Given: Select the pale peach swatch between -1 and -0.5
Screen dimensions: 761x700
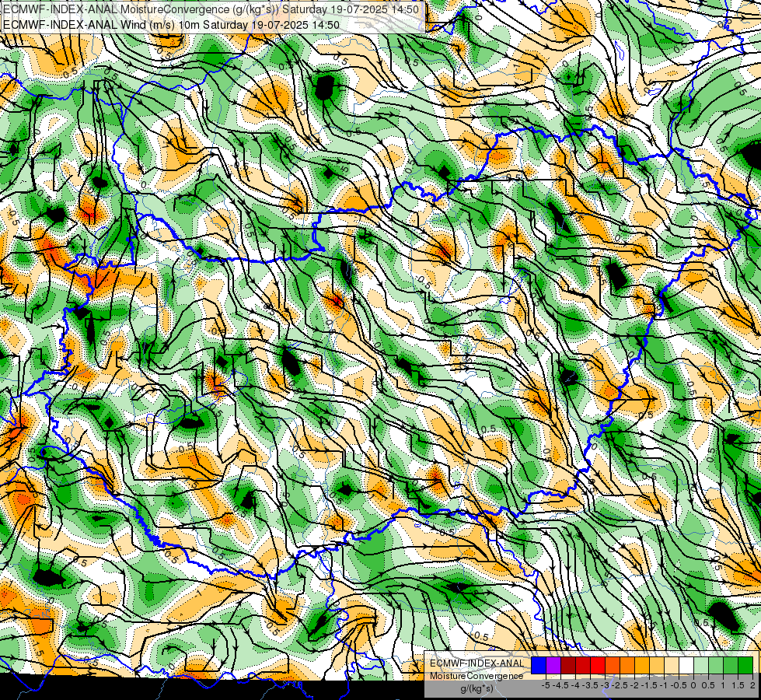Looking at the screenshot, I should click(671, 666).
